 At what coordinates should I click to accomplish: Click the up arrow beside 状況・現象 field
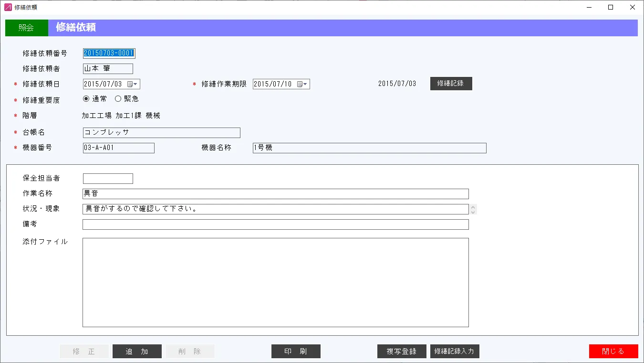pos(472,206)
